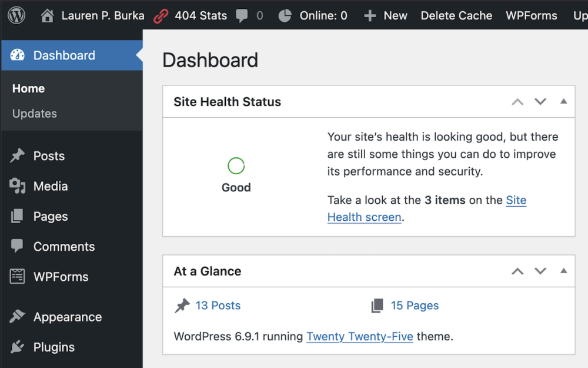The width and height of the screenshot is (588, 368).
Task: Click the WPForms sidebar icon
Action: [x=18, y=277]
